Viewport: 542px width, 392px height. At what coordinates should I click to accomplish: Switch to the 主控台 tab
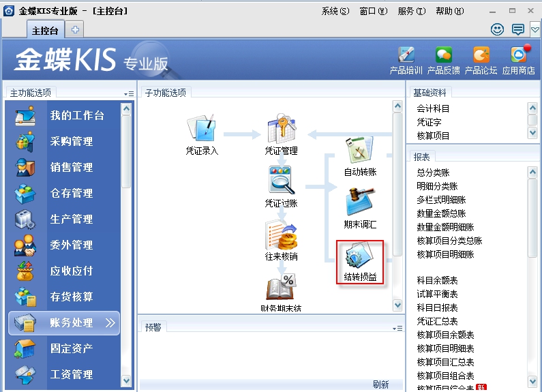(46, 30)
